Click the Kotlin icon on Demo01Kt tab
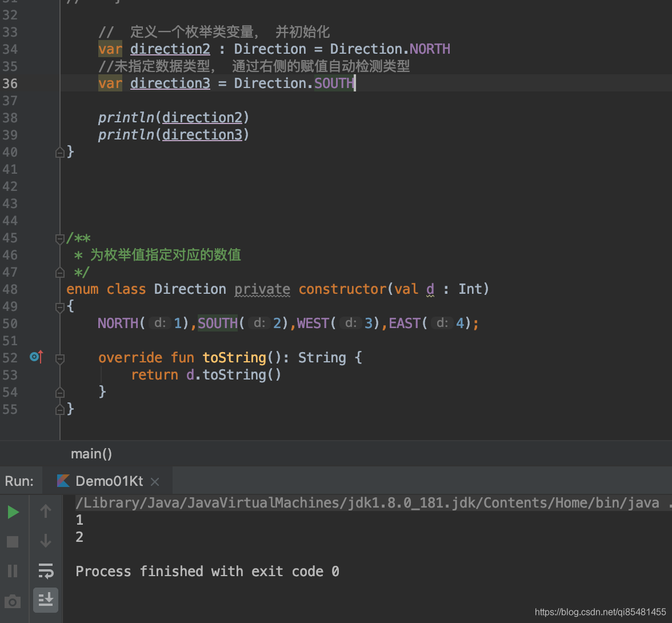This screenshot has width=672, height=623. pos(63,481)
